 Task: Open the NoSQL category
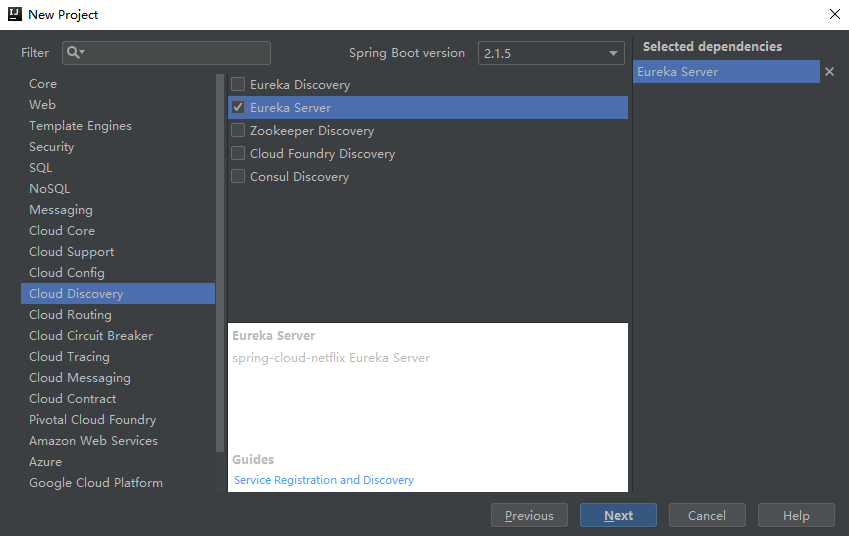(118, 188)
